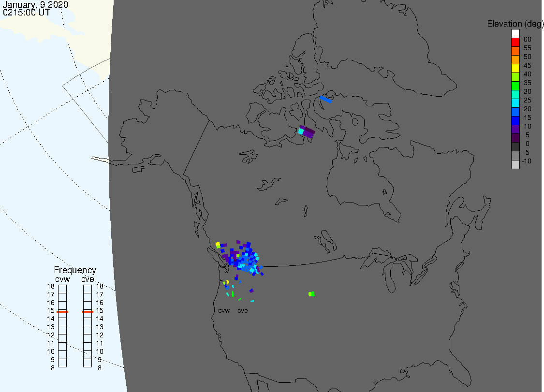Screen dimensions: 544x392
Task: Click the "-10" label on elevation legend
Action: click(527, 161)
